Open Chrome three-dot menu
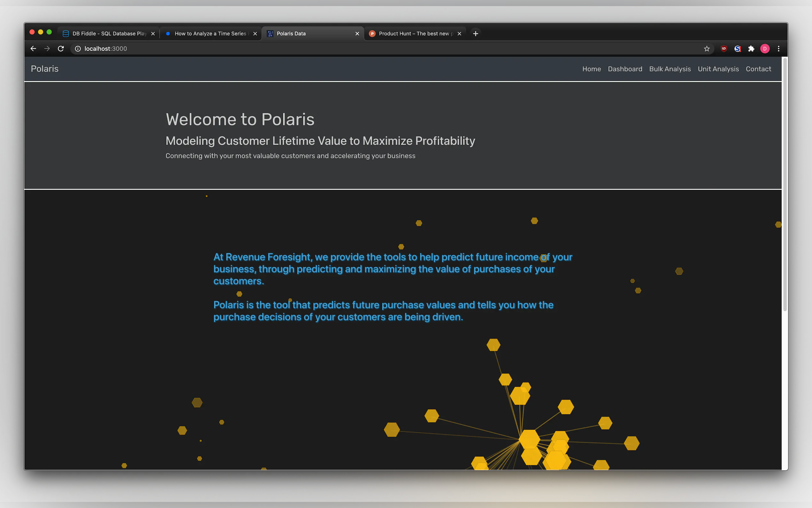Screen dimensions: 812x508 click(778, 49)
